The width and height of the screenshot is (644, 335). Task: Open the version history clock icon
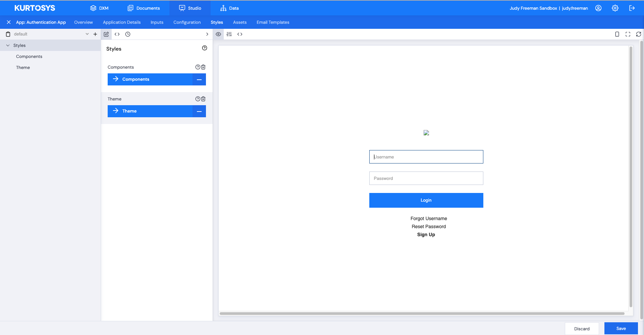[127, 34]
